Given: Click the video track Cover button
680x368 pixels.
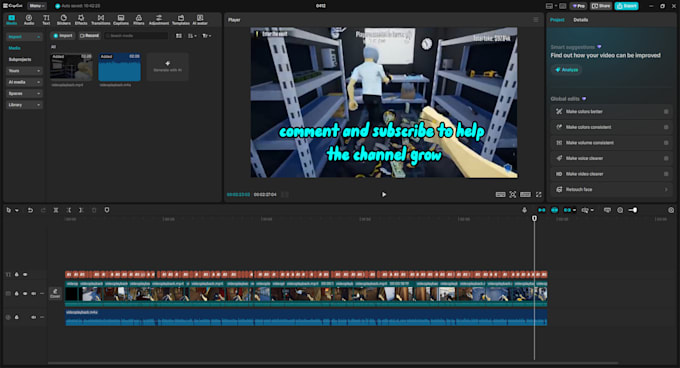Looking at the screenshot, I should [55, 293].
